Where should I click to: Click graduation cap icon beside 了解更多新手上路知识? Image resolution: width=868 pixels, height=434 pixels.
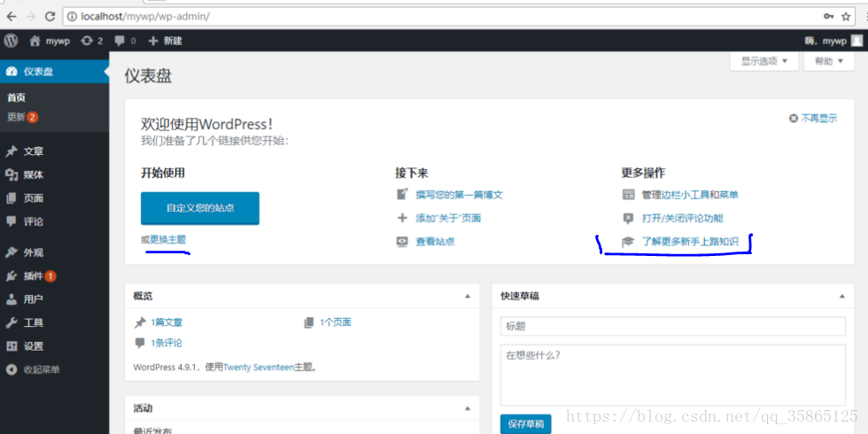click(x=628, y=242)
